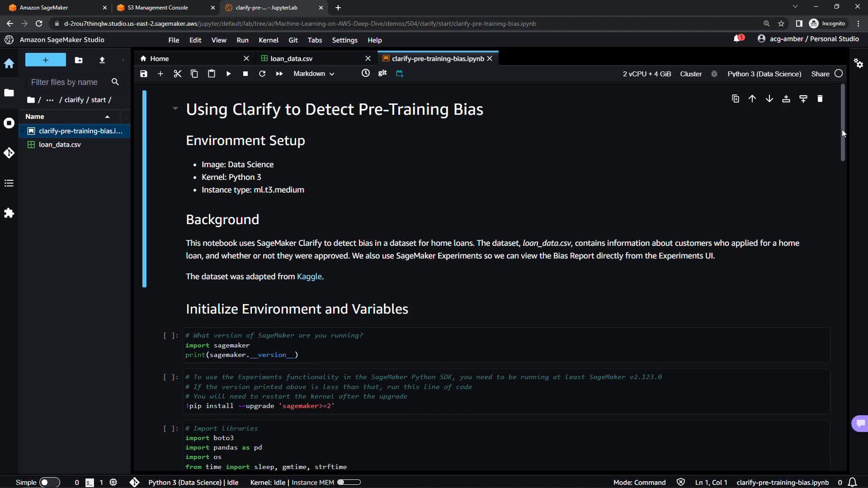Collapse the Using Clarify heading section
Viewport: 868px width, 488px height.
pyautogui.click(x=175, y=108)
